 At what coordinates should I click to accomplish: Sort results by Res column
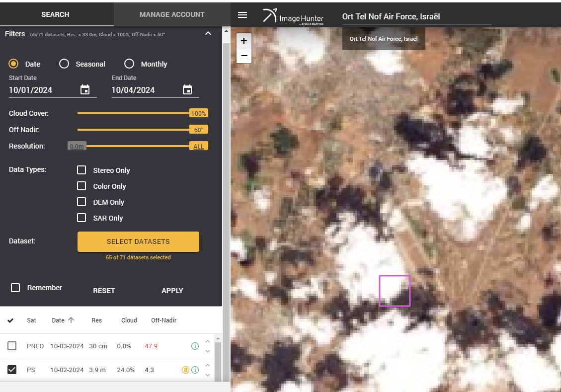tap(96, 320)
